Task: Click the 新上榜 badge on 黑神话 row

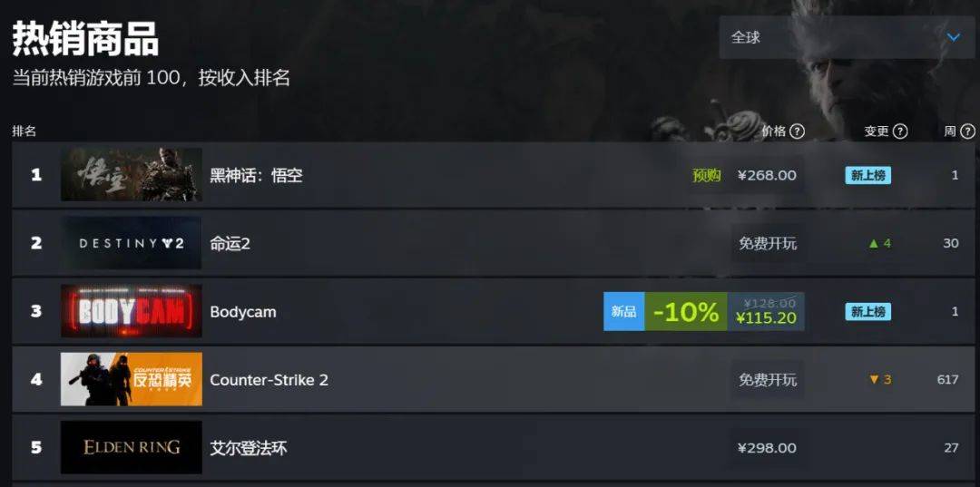Action: [x=868, y=175]
